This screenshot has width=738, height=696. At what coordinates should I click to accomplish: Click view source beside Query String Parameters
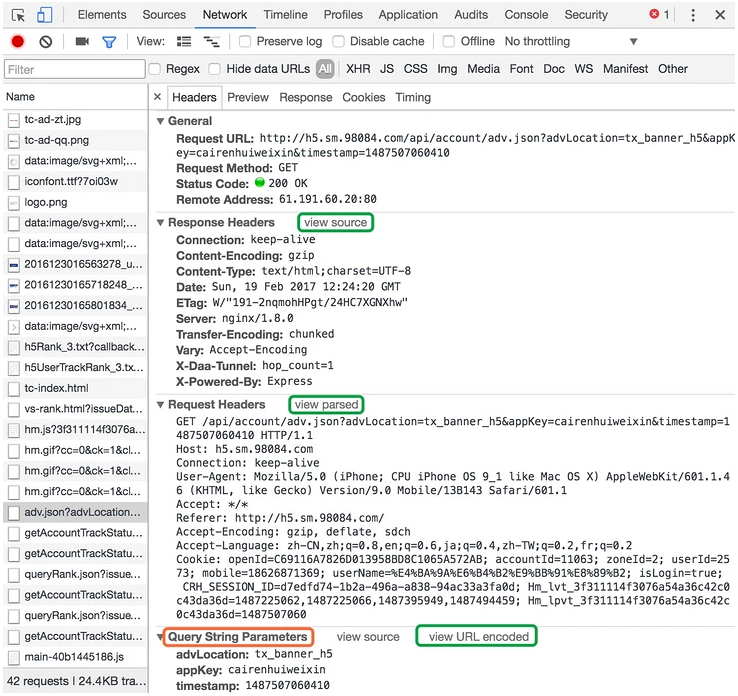tap(368, 637)
